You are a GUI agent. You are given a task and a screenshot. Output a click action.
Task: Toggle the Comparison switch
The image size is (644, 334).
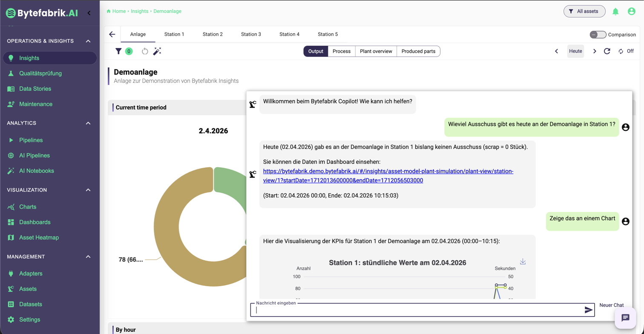(x=598, y=35)
